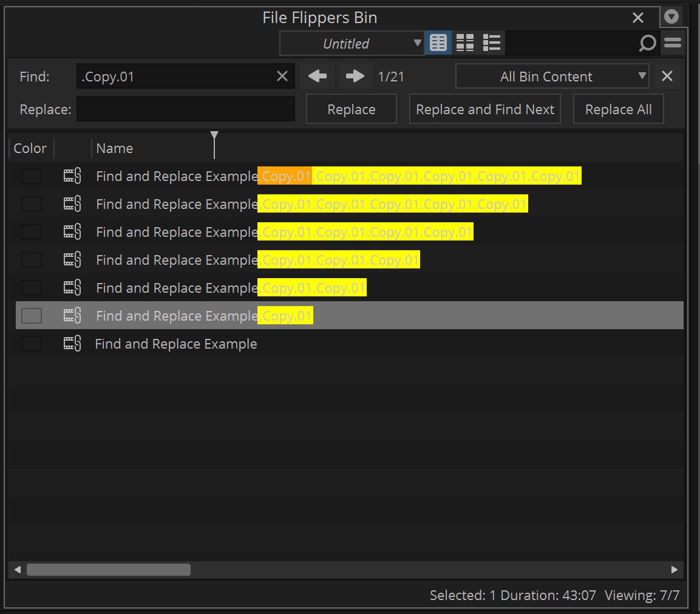Set color swatch for selected highlighted row
The image size is (700, 614).
(32, 316)
